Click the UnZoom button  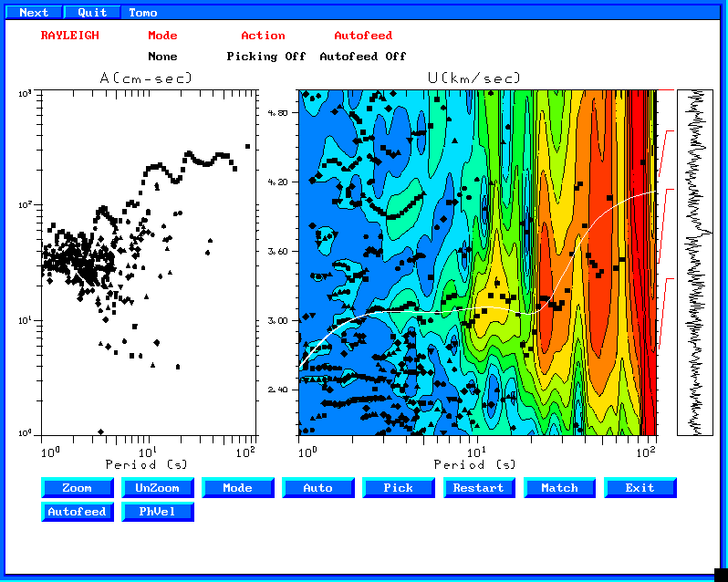[158, 488]
